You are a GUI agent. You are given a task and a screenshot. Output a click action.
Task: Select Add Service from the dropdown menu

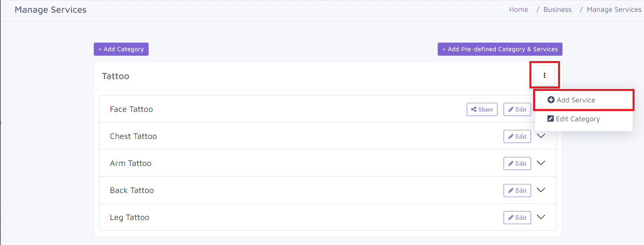tap(584, 100)
